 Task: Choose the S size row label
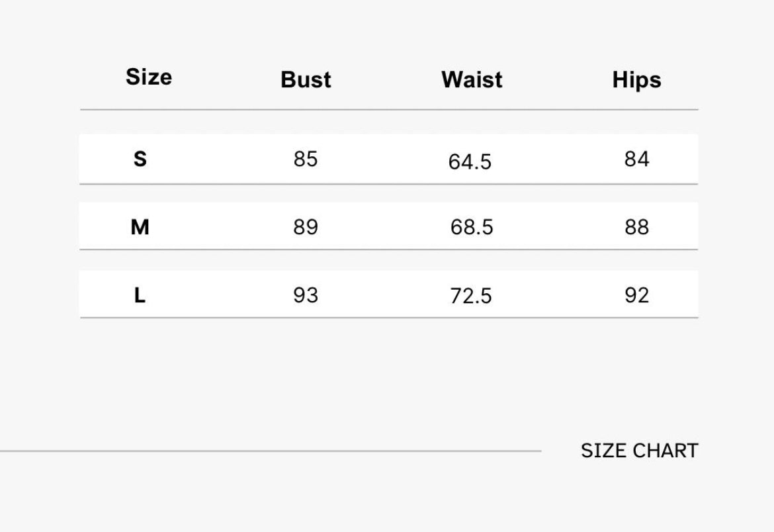coord(140,159)
